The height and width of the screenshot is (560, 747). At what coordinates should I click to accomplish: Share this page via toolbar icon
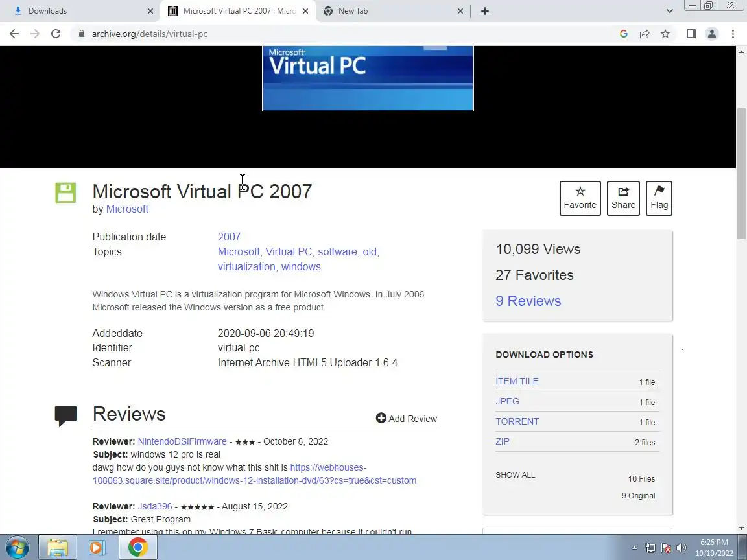pos(645,34)
